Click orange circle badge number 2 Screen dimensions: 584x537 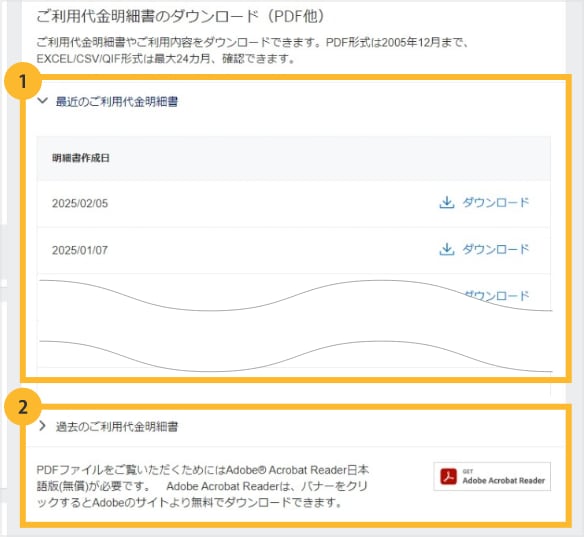tap(23, 407)
